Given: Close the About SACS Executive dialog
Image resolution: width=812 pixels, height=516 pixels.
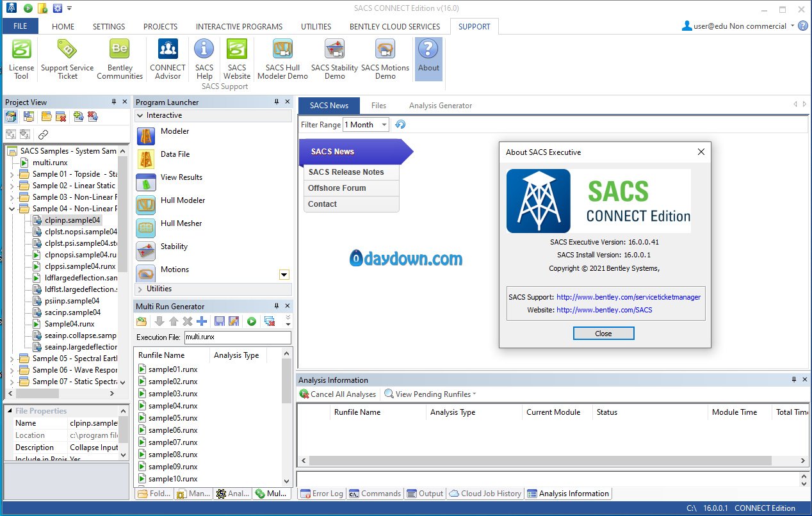Looking at the screenshot, I should click(603, 334).
